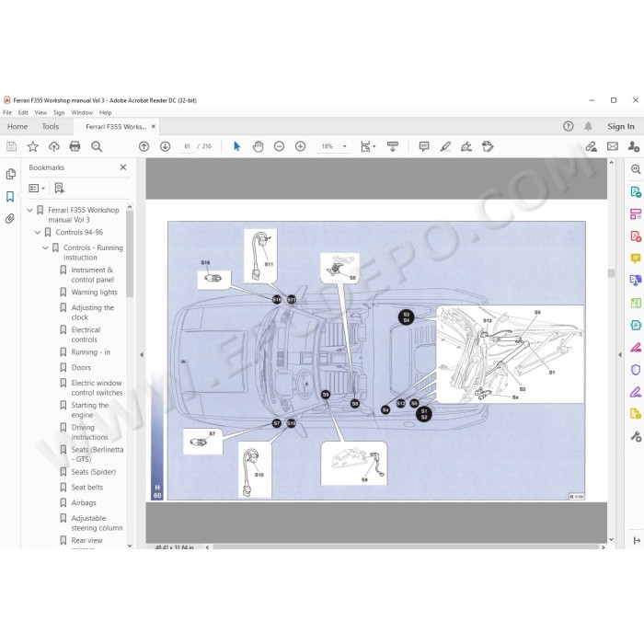644x644 pixels.
Task: Collapse the Ferrari F355 Workshop manual Vol 3 bookmark
Action: tap(29, 210)
